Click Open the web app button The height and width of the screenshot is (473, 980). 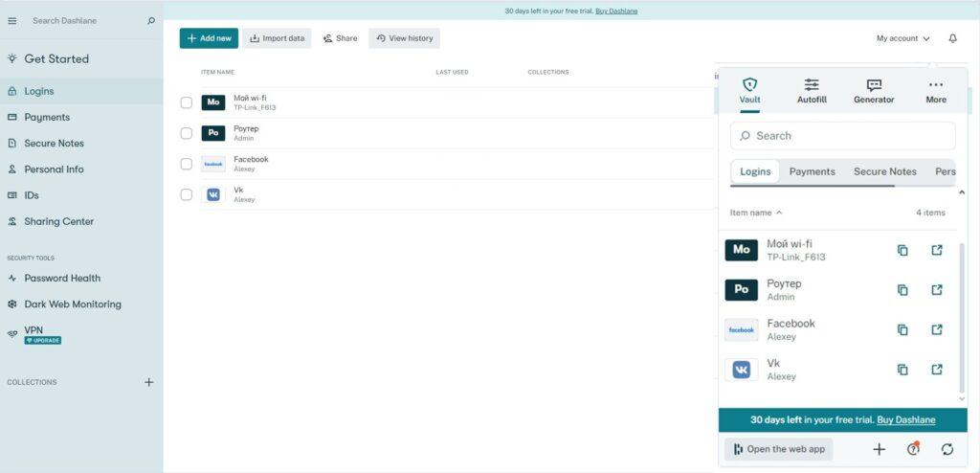779,449
